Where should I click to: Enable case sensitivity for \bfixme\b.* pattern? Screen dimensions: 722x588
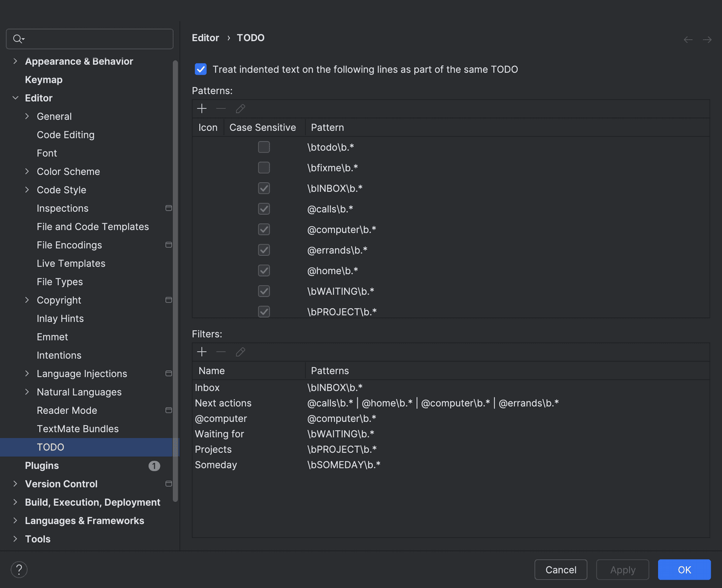click(x=264, y=167)
